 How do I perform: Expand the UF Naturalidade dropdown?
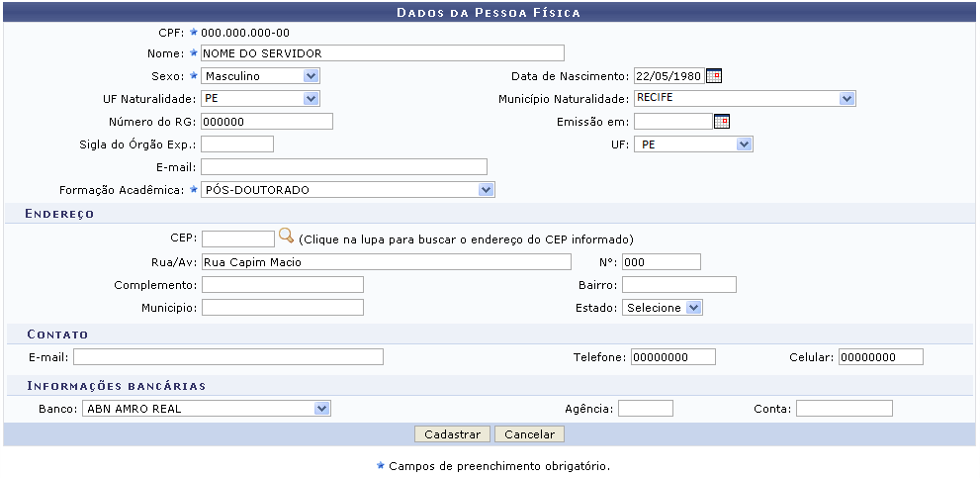click(260, 99)
